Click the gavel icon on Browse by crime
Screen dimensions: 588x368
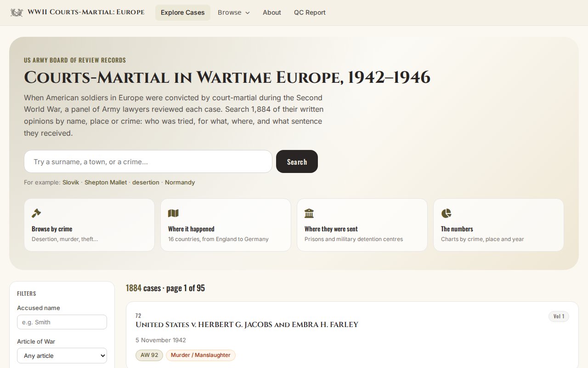36,213
